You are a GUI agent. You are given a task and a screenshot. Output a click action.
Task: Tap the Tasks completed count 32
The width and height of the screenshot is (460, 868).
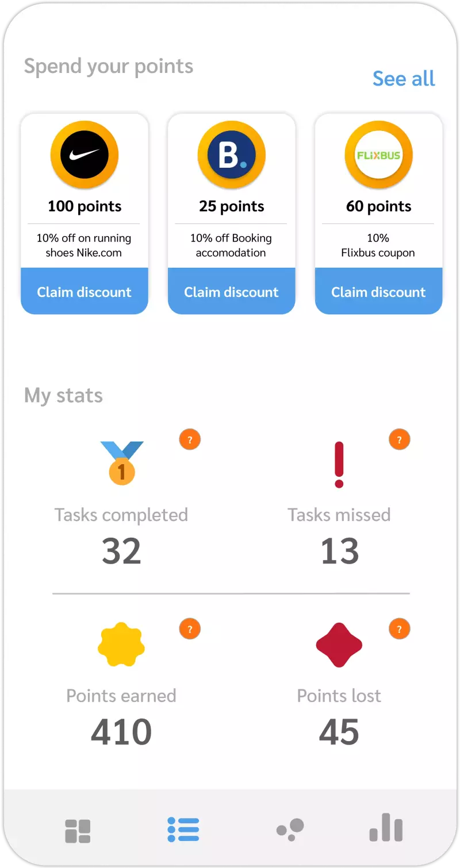click(121, 551)
